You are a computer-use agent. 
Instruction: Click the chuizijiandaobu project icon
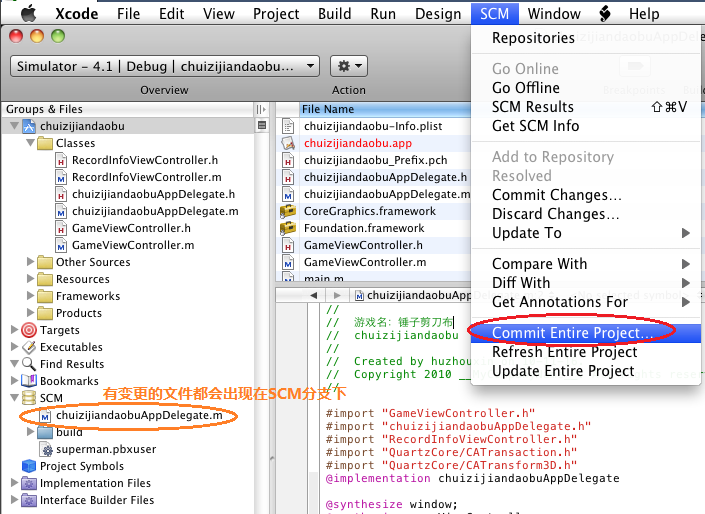[29, 126]
